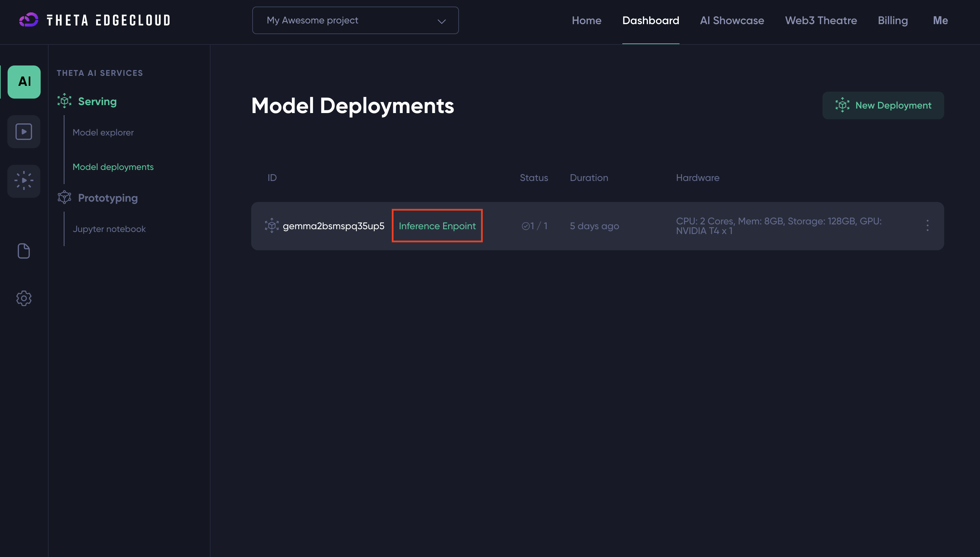This screenshot has width=980, height=557.
Task: Open the video services sidebar icon
Action: (x=24, y=132)
